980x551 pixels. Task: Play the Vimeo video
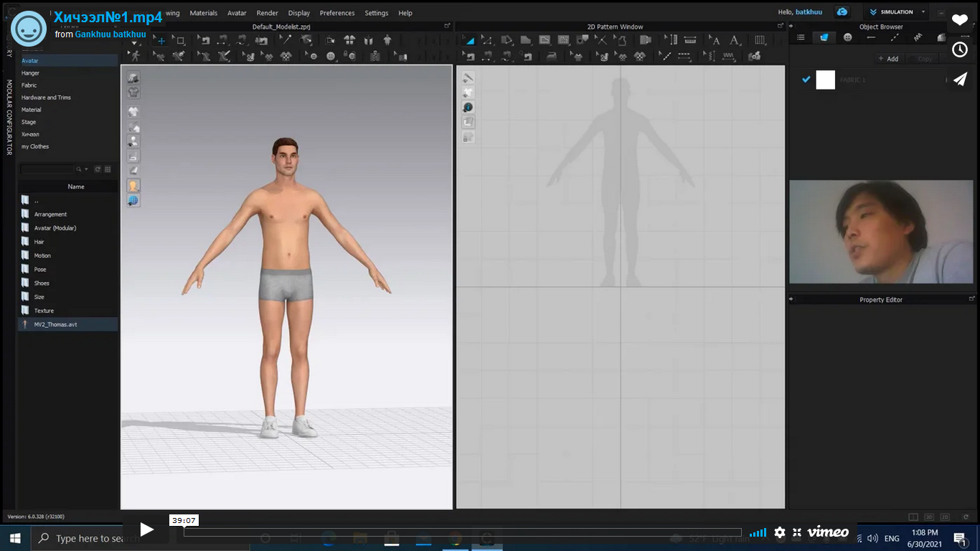(146, 530)
